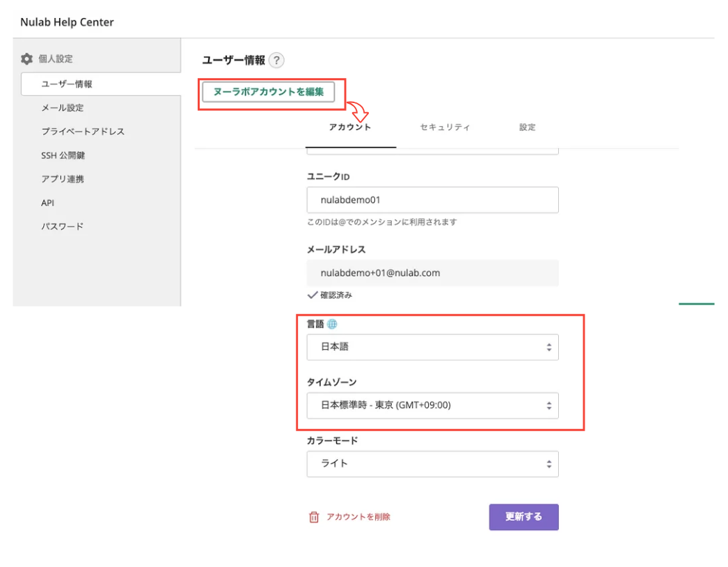
Task: Click the ユーザー情報 page heading
Action: pyautogui.click(x=234, y=61)
